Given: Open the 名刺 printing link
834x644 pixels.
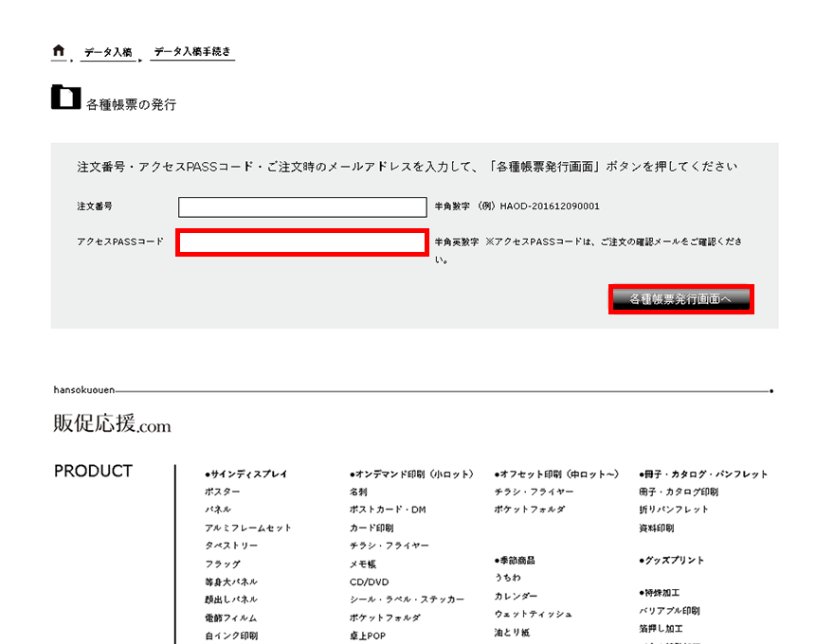Looking at the screenshot, I should point(358,492).
